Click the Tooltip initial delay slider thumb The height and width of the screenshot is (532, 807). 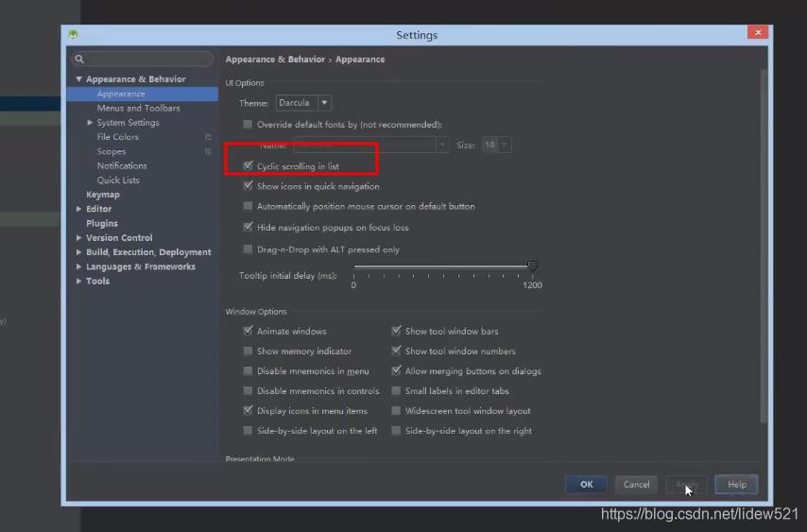point(532,266)
